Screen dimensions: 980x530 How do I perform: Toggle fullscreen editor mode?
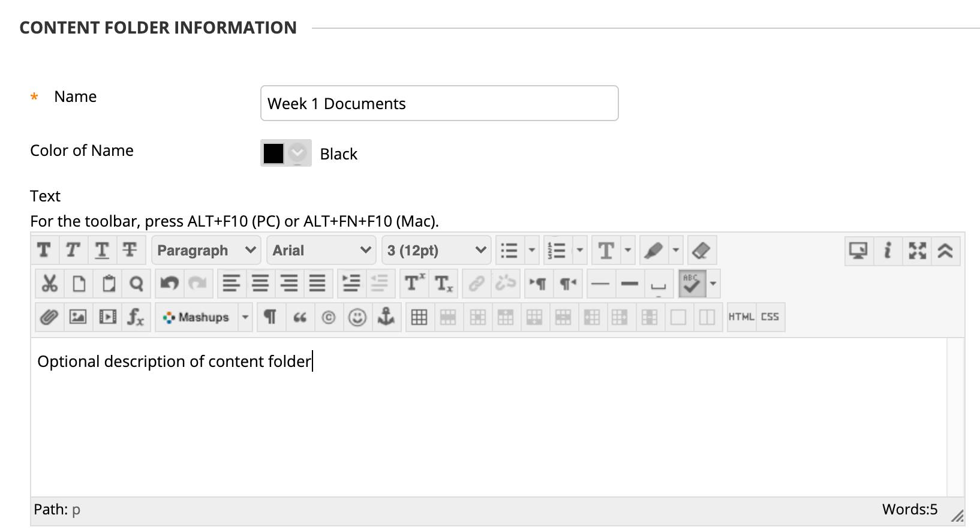(916, 250)
